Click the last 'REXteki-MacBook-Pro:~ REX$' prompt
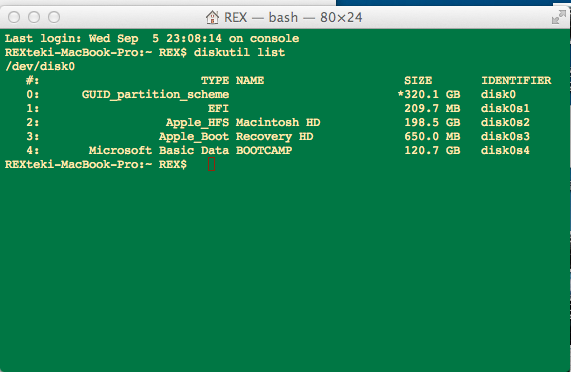 96,165
